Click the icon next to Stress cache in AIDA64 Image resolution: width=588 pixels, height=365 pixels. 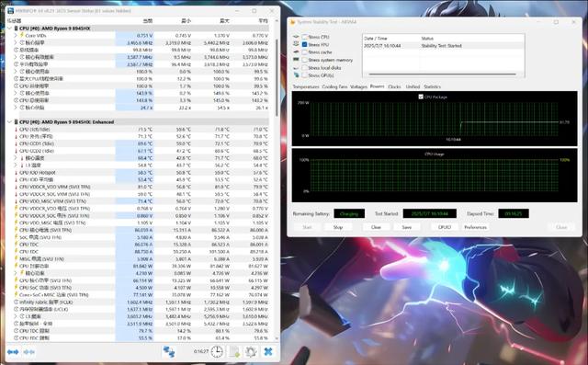[296, 52]
